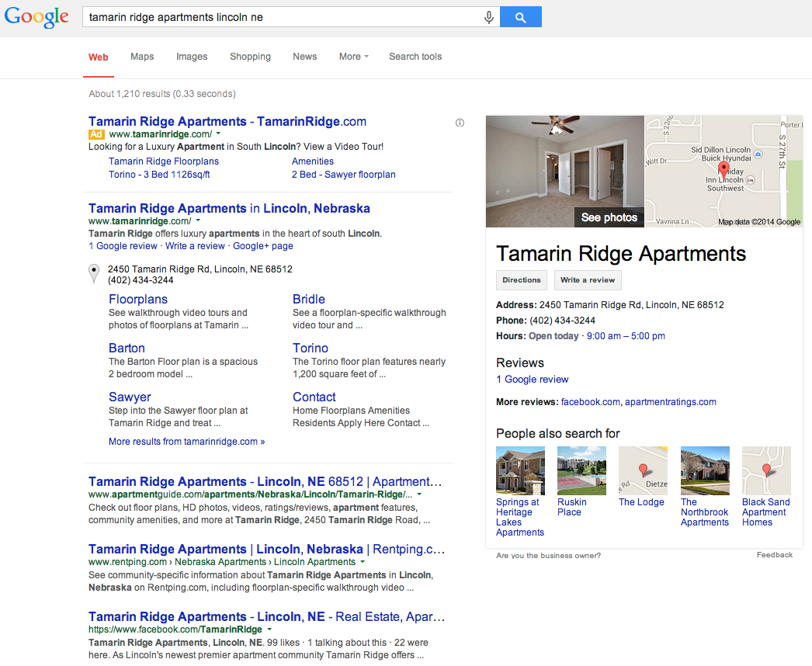Open Tamarin Ridge Floorplans ad sitelink
The width and height of the screenshot is (812, 666).
coord(164,161)
